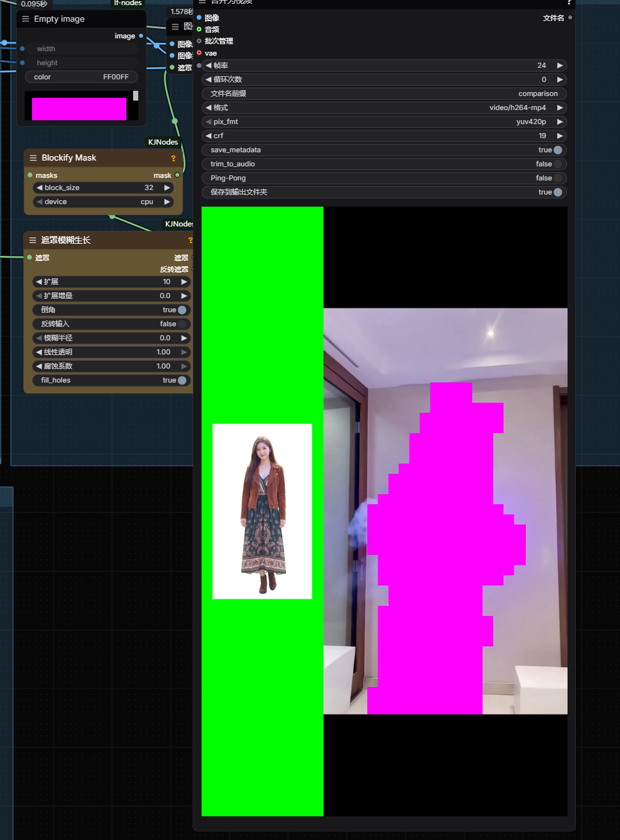Image resolution: width=620 pixels, height=840 pixels.
Task: Select the 遮罩模糊生长 node title
Action: 66,241
